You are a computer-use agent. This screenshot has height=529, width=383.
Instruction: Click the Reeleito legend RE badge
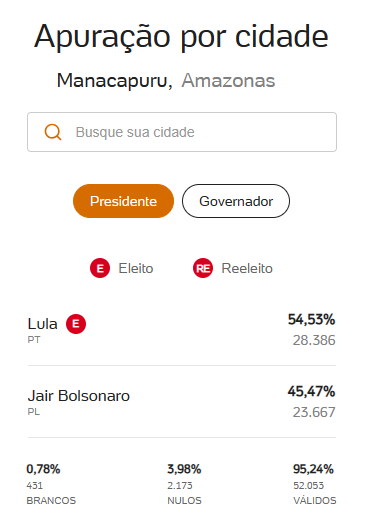click(203, 268)
